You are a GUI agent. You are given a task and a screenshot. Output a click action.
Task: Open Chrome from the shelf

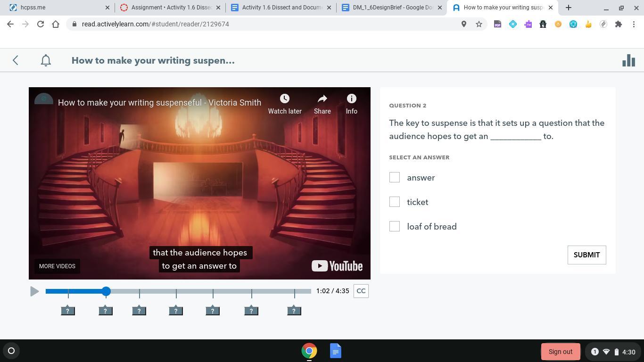click(x=309, y=351)
